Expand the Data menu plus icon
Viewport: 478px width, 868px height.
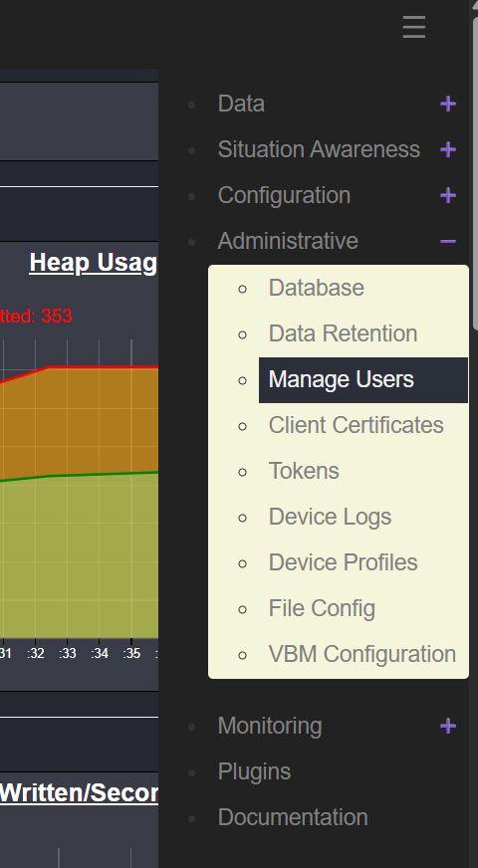point(448,105)
